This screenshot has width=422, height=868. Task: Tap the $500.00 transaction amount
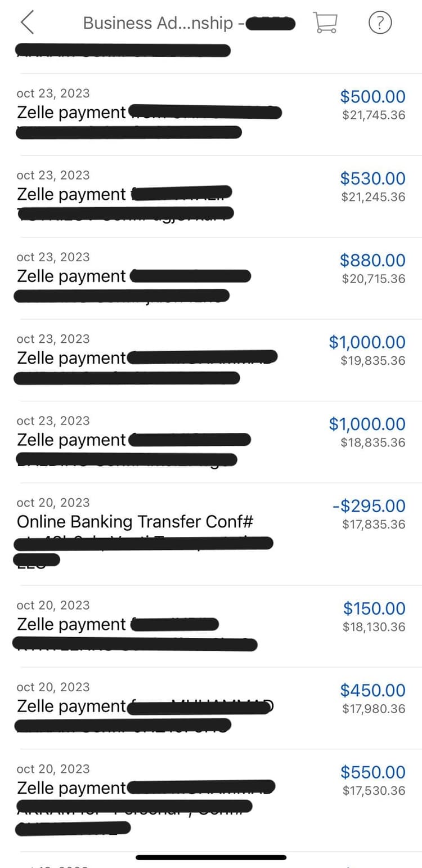372,96
